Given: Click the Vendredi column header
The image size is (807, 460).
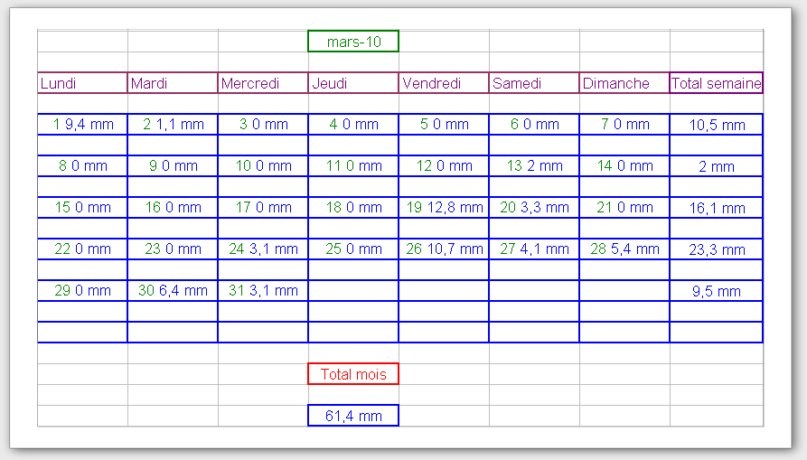Looking at the screenshot, I should coord(443,83).
